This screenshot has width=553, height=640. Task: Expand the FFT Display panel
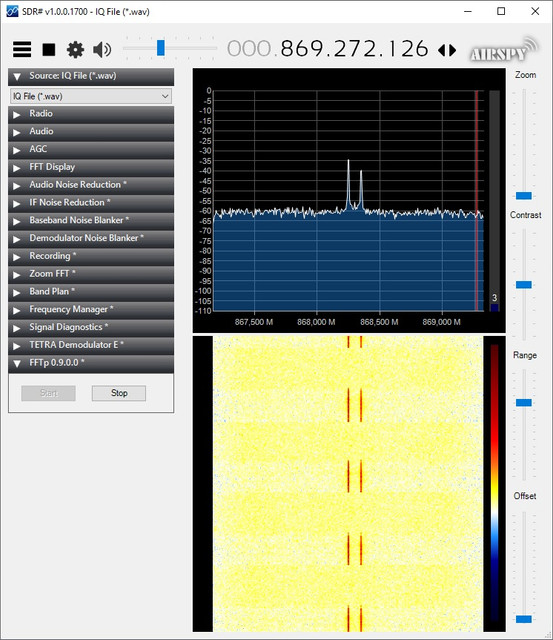[91, 167]
